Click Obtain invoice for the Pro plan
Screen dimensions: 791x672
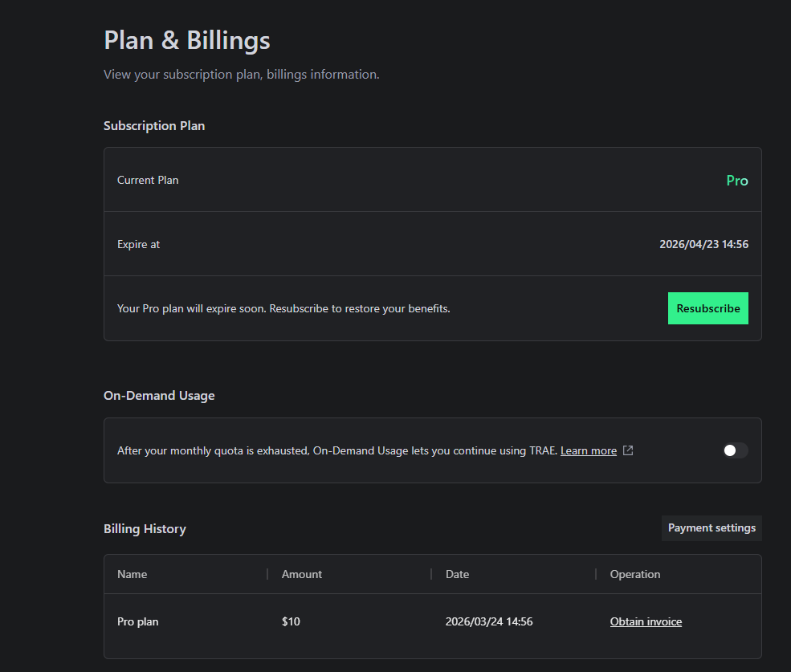(x=646, y=621)
